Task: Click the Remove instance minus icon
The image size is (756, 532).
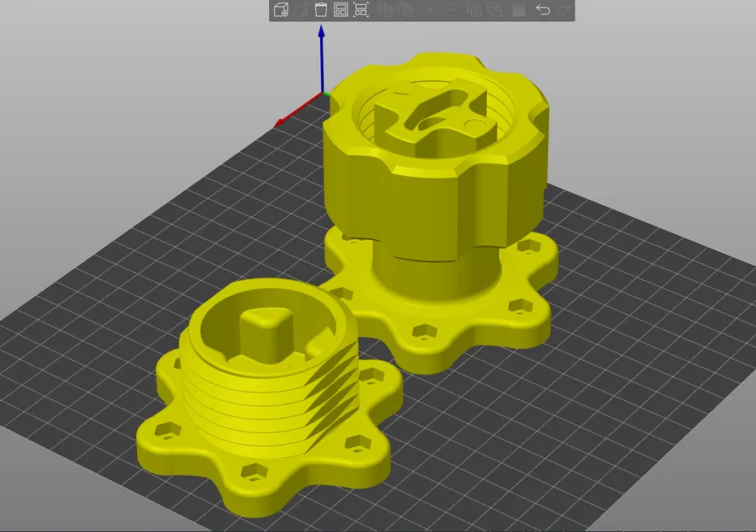Action: click(450, 9)
